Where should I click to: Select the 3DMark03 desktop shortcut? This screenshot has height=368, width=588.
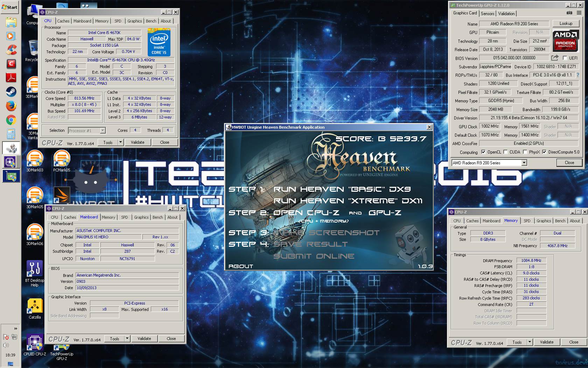[35, 161]
